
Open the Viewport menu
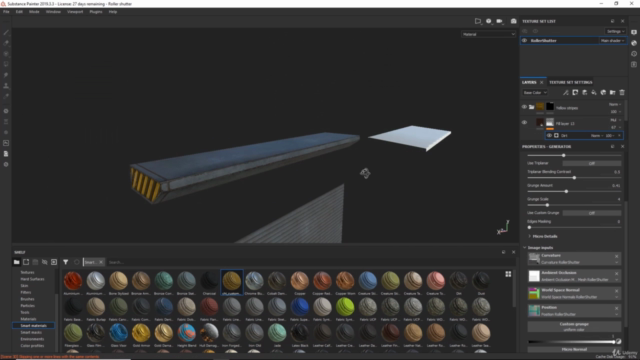pyautogui.click(x=75, y=12)
